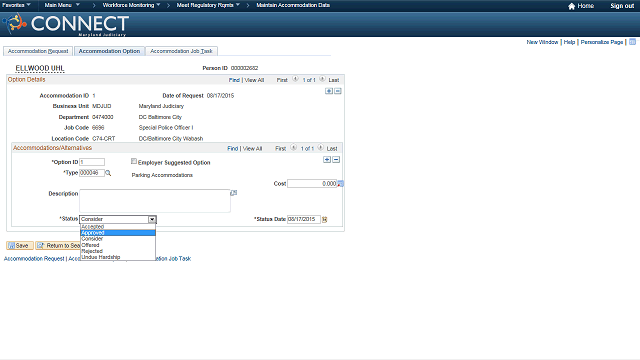Click the Type input field
The width and height of the screenshot is (640, 360).
click(92, 173)
